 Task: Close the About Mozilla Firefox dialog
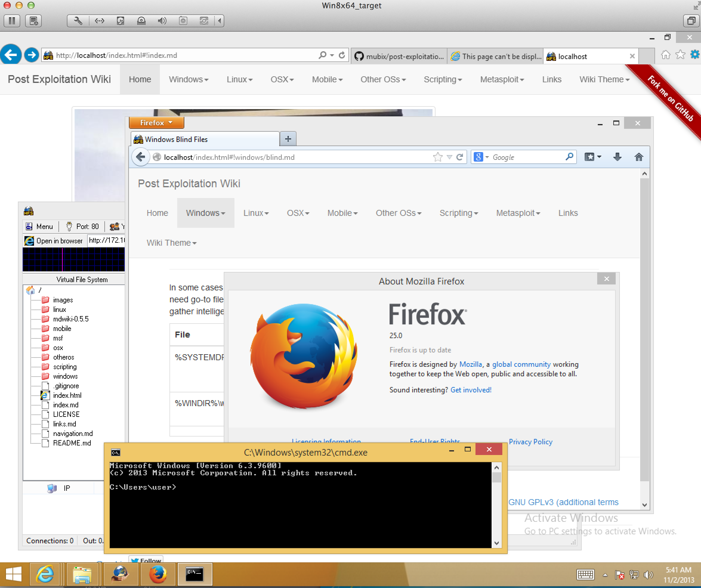[x=606, y=279]
